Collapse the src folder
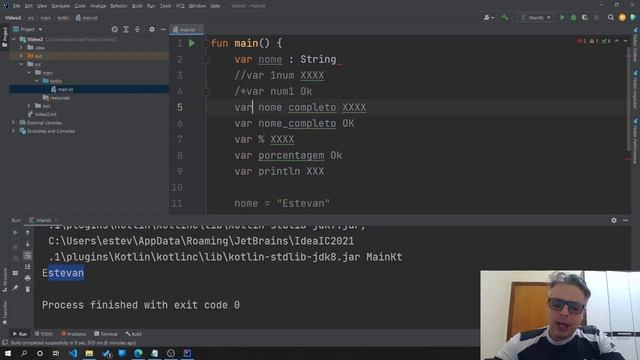The width and height of the screenshot is (640, 360). [x=22, y=64]
